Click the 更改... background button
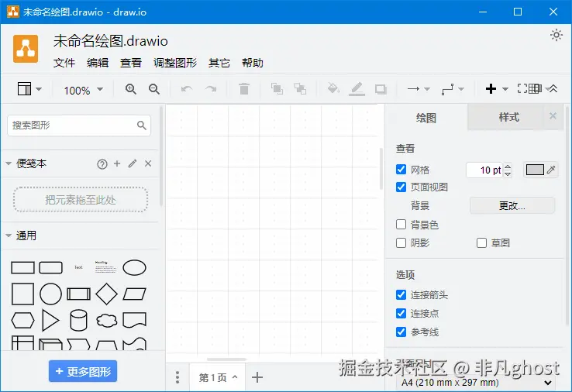The height and width of the screenshot is (392, 572). pos(512,205)
